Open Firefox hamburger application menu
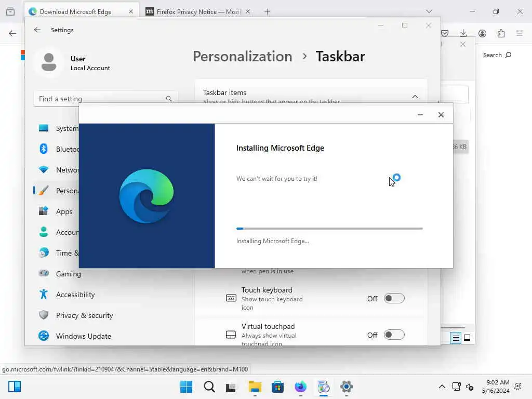The image size is (532, 399). tap(520, 33)
